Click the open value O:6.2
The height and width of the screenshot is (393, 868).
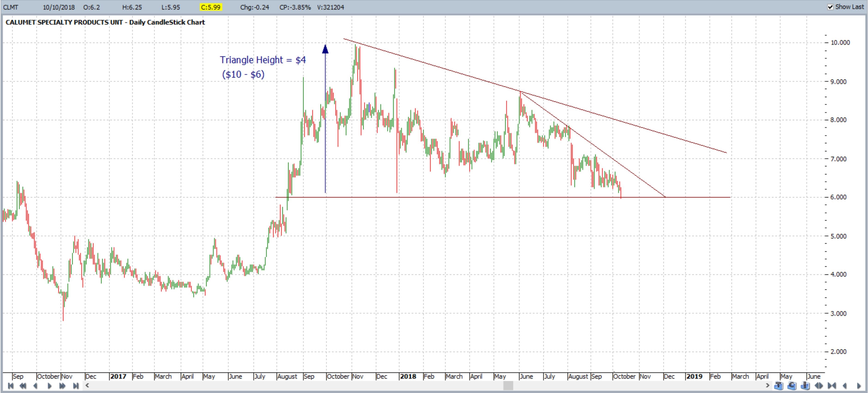click(92, 7)
